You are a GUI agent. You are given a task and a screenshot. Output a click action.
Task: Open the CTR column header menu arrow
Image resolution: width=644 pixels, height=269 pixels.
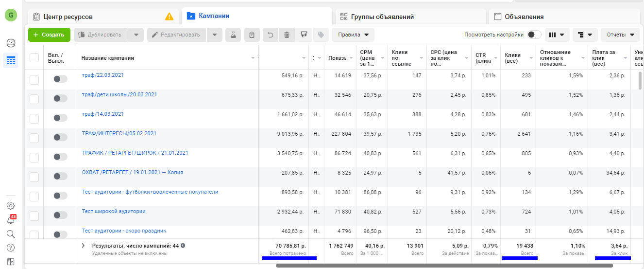coord(496,58)
